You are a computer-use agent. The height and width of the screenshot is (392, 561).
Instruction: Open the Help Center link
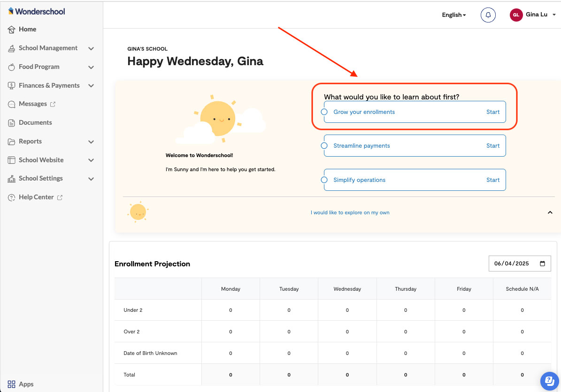[x=36, y=197]
